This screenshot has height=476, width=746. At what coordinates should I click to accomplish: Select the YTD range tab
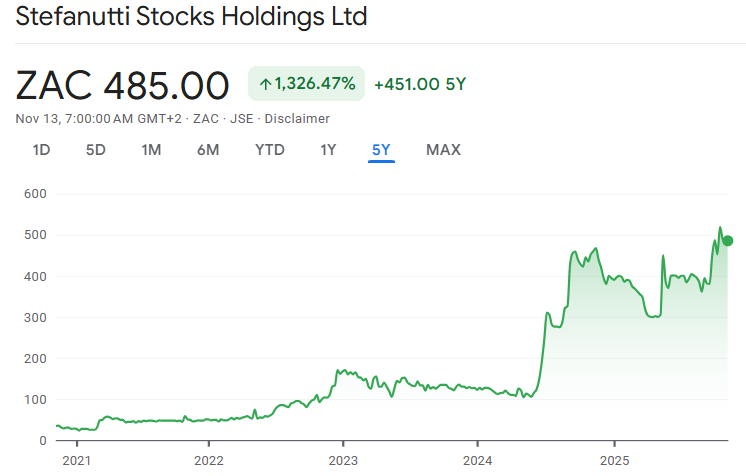click(270, 150)
